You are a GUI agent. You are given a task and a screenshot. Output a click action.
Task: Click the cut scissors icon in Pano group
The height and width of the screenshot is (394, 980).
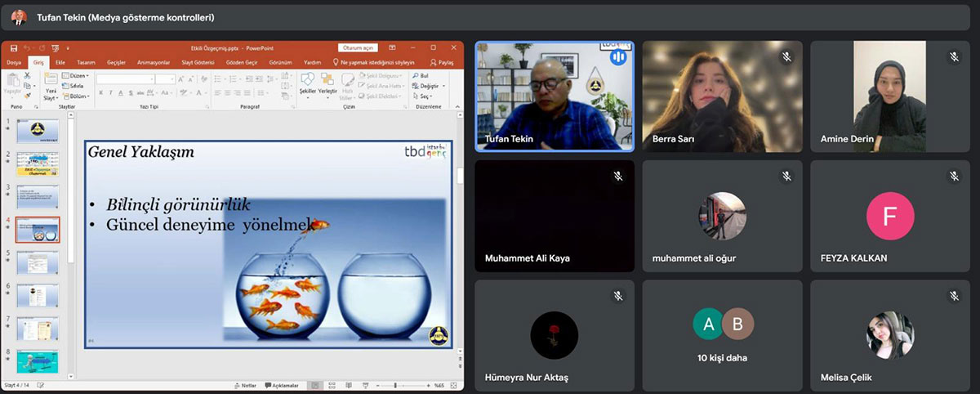pyautogui.click(x=27, y=76)
